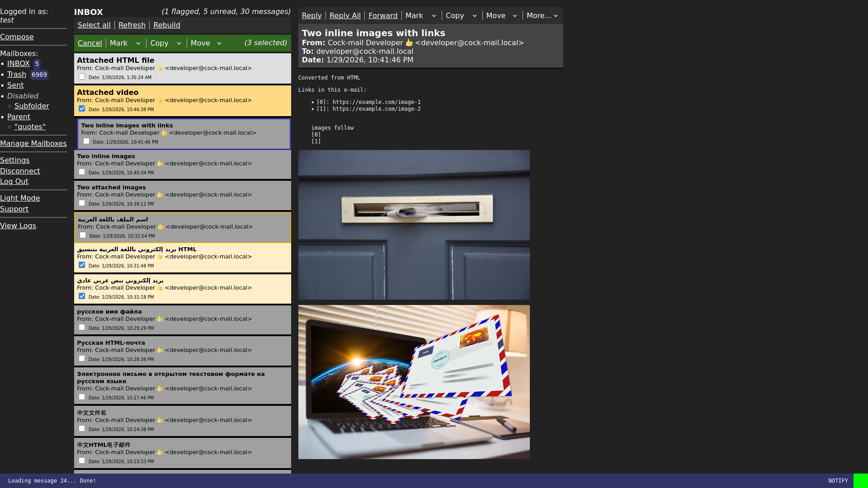Select the Two attached images message checkbox
The width and height of the screenshot is (868, 488).
(x=82, y=203)
